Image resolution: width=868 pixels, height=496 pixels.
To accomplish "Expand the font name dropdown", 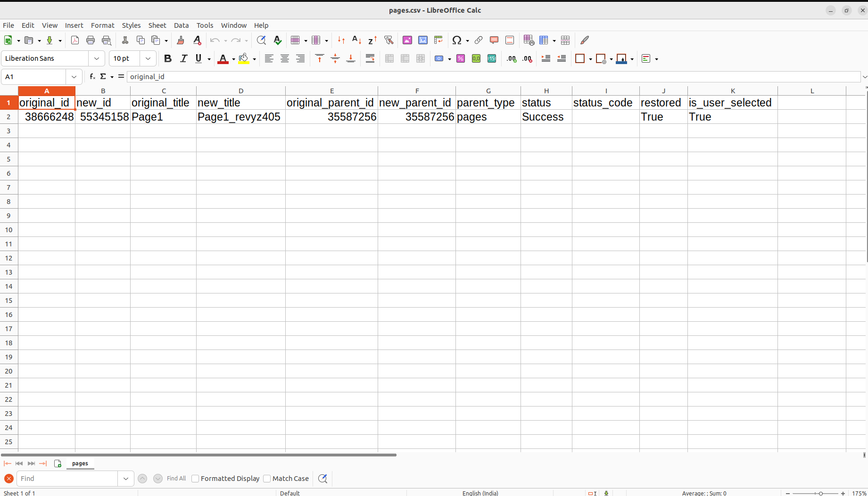I will (x=97, y=58).
